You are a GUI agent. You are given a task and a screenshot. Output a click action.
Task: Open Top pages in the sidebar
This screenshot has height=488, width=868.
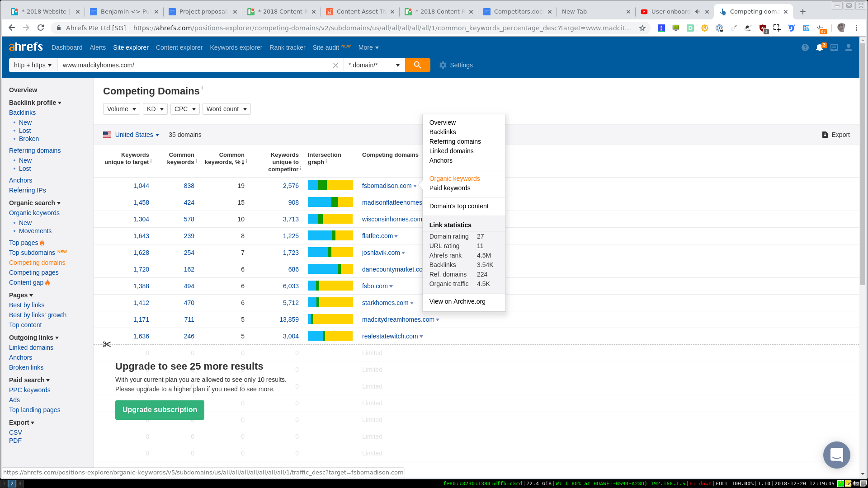(x=24, y=243)
